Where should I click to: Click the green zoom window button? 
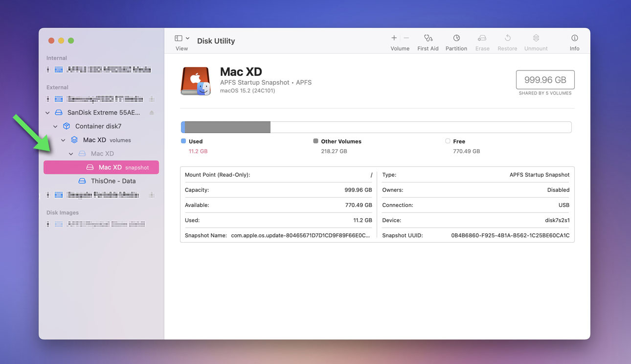pyautogui.click(x=71, y=41)
